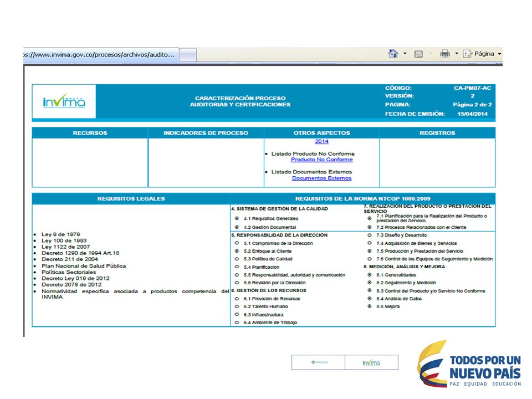Image resolution: width=532 pixels, height=399 pixels.
Task: Expand the Print options dropdown arrow
Action: click(x=457, y=54)
